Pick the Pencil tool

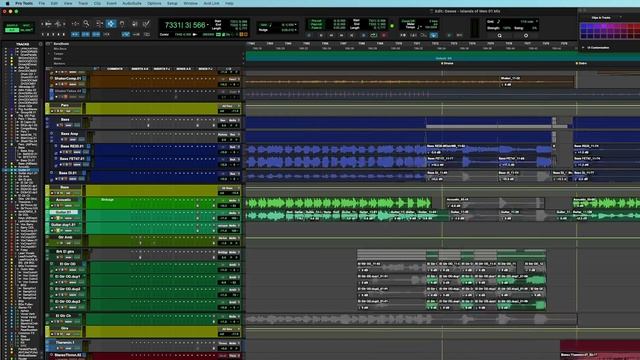click(x=146, y=24)
